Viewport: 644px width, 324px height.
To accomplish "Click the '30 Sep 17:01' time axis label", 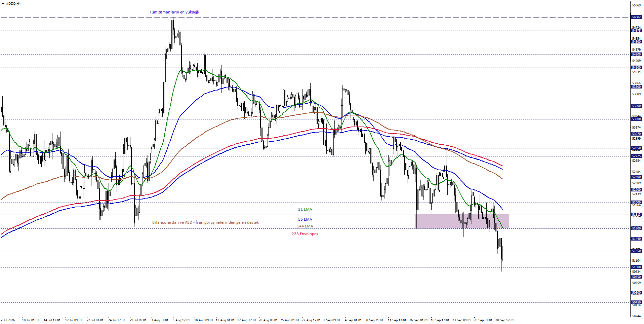I will [x=505, y=320].
